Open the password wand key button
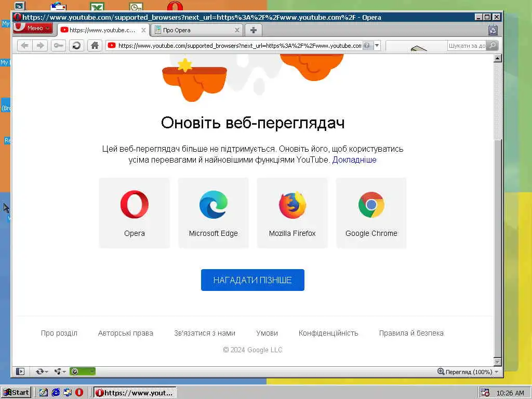 click(x=58, y=46)
